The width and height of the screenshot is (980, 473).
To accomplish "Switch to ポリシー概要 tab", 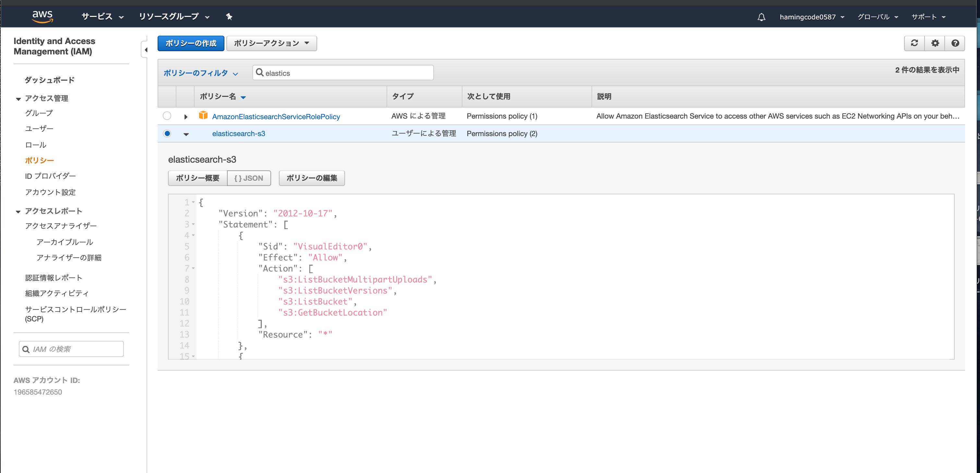I will [197, 178].
